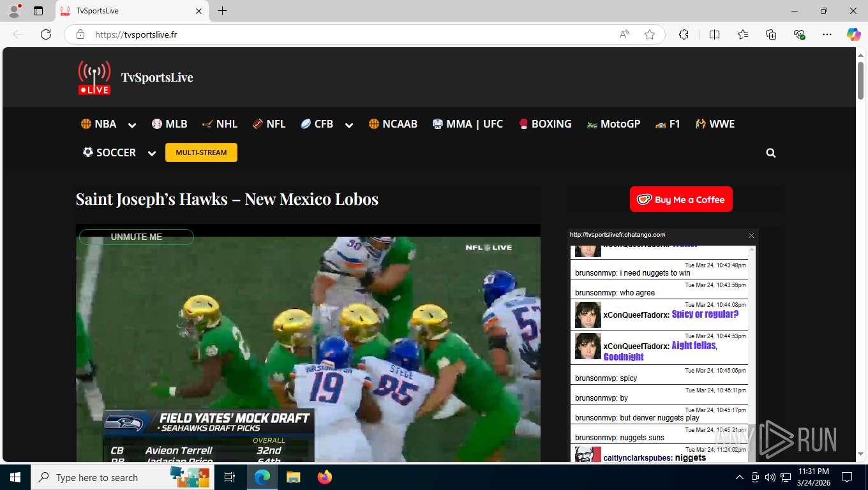The height and width of the screenshot is (490, 868).
Task: Open File Explorer from the taskbar
Action: 293,477
